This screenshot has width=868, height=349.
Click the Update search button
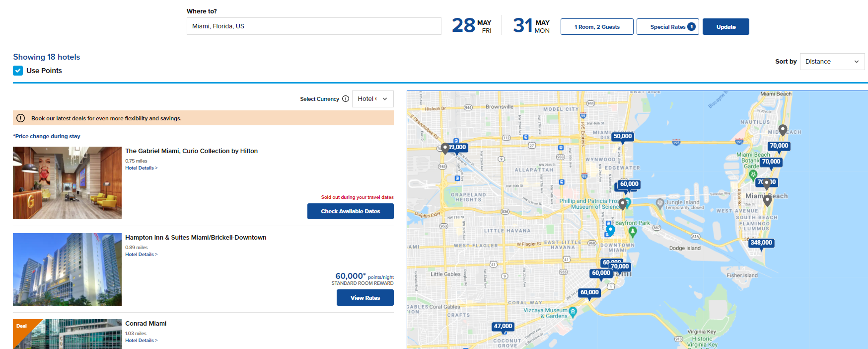tap(726, 27)
